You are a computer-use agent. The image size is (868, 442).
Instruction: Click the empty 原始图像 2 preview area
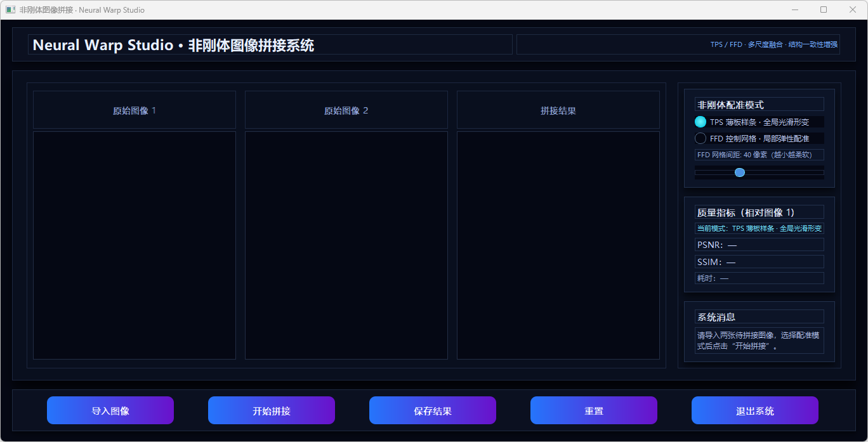[x=346, y=245]
